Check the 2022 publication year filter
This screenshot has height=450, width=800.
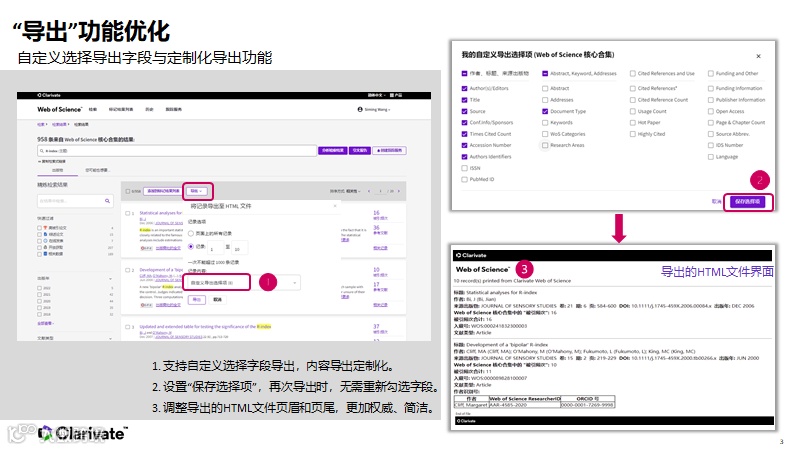[39, 288]
